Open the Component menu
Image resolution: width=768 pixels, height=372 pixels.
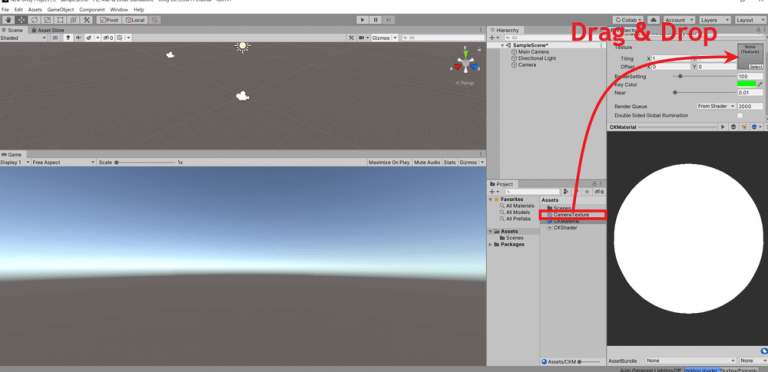point(92,10)
